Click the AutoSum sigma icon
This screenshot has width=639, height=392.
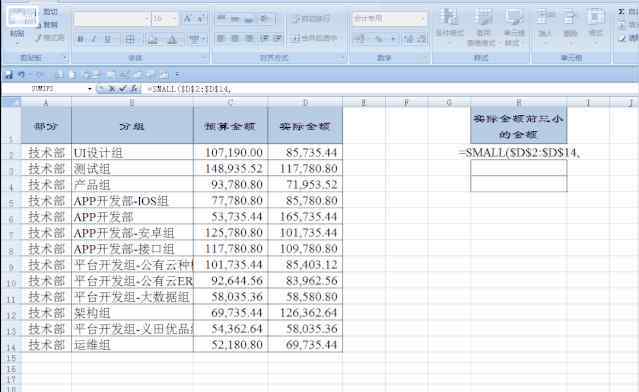pos(621,12)
